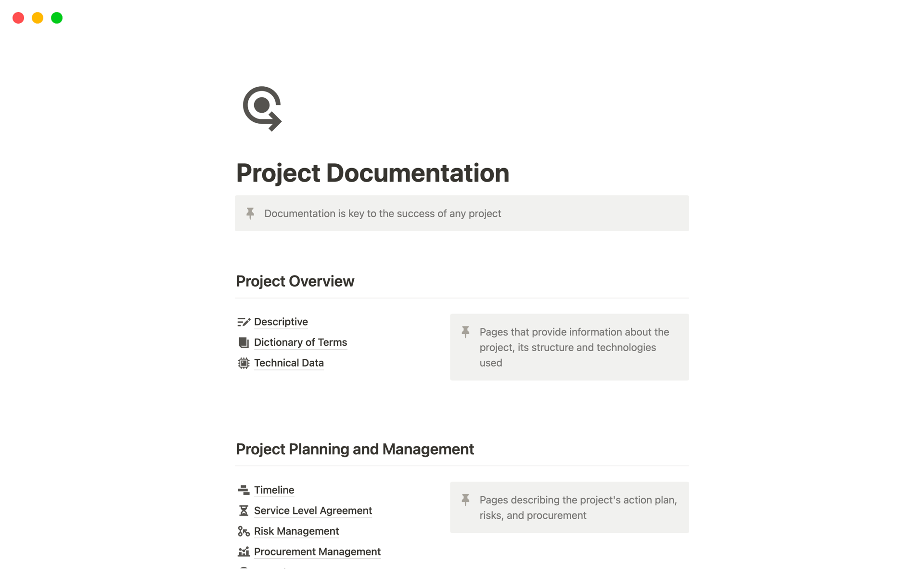Screen dimensions: 924x578
Task: Click the pinned callout in Project Overview section
Action: [569, 347]
